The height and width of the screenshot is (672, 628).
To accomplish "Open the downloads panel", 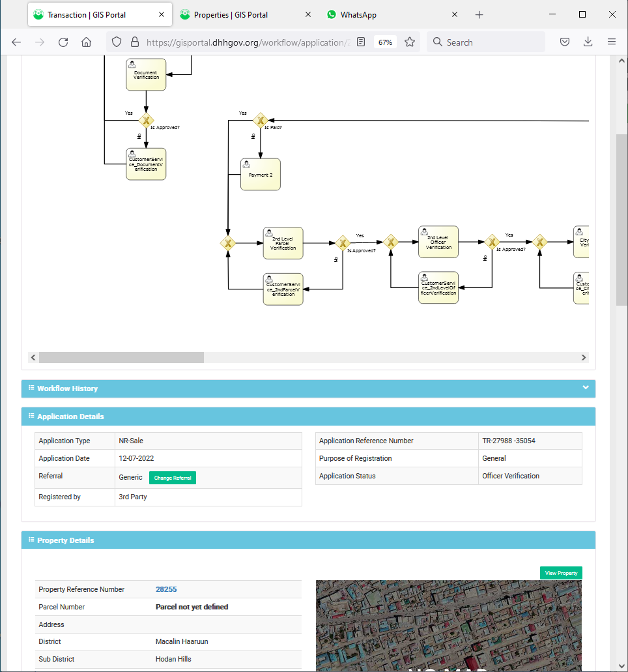I will pyautogui.click(x=588, y=42).
